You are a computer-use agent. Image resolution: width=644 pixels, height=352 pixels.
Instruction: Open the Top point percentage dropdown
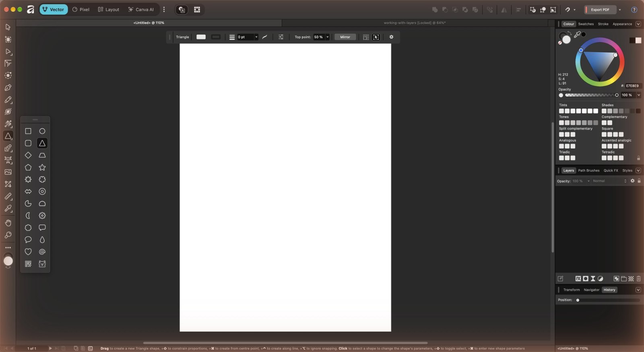[327, 37]
